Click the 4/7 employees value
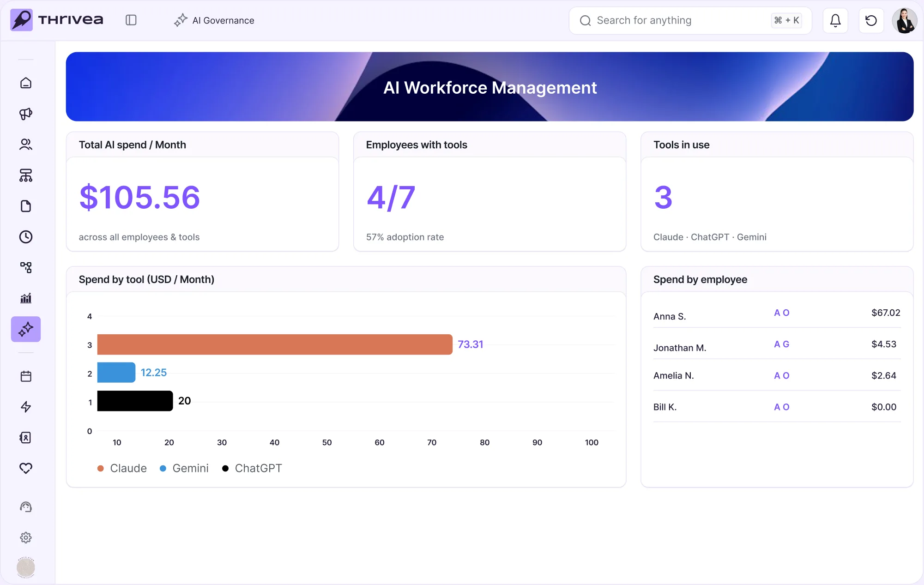This screenshot has width=924, height=585. point(391,197)
